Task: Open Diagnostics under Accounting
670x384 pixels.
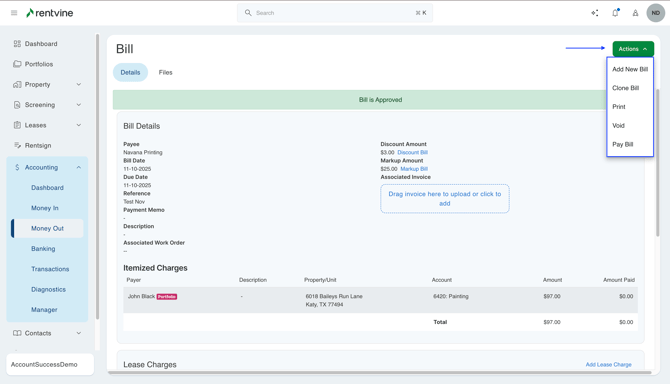Action: click(x=48, y=289)
